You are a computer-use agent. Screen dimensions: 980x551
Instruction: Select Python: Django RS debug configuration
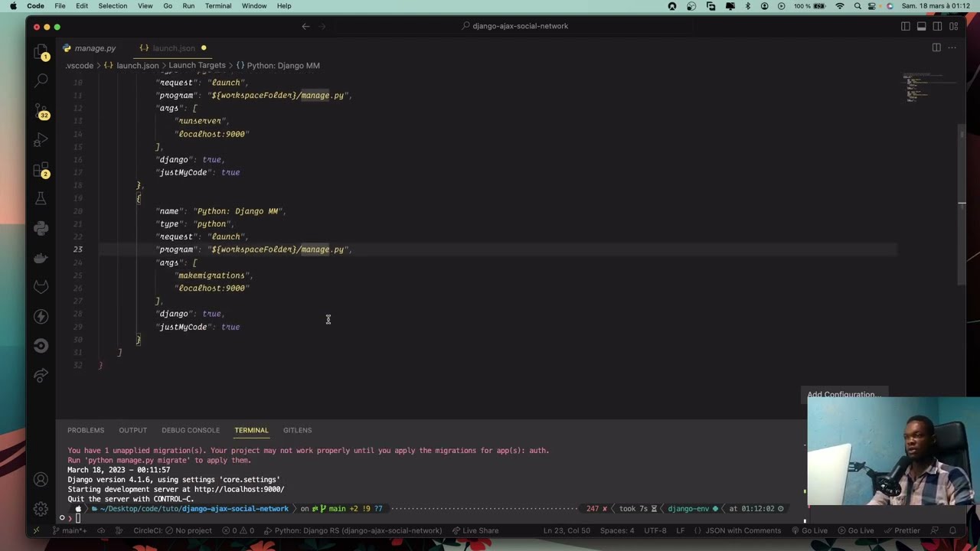352,530
